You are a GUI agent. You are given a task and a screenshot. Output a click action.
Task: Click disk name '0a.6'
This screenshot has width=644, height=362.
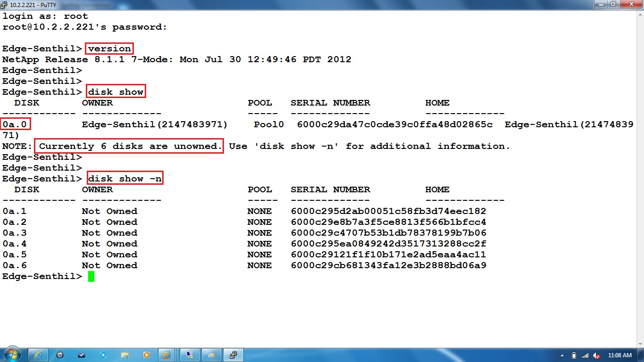tap(15, 265)
